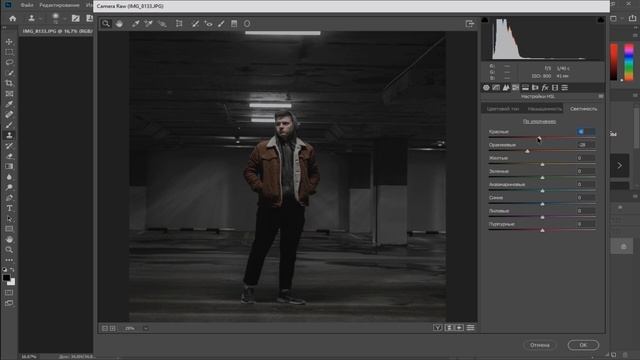Select the Graduated Filter tool

pyautogui.click(x=234, y=24)
